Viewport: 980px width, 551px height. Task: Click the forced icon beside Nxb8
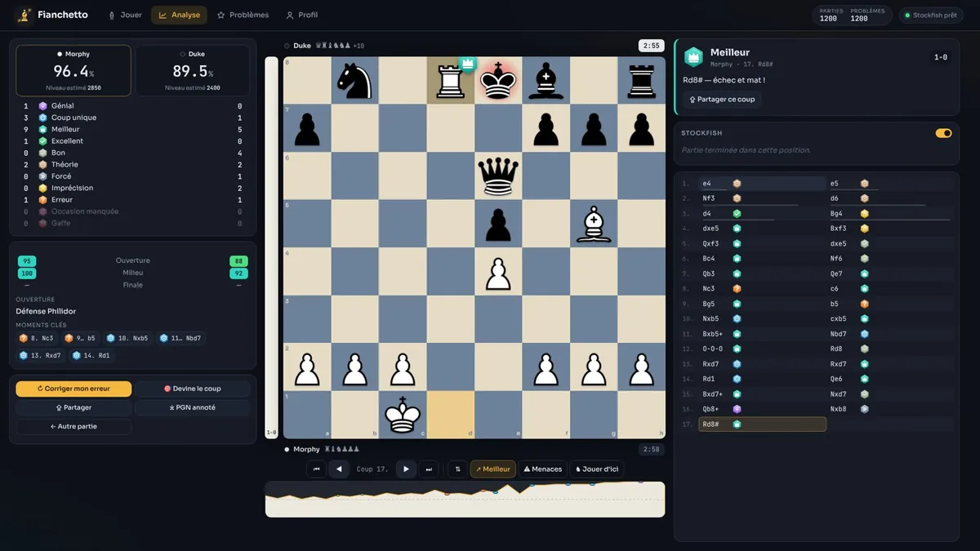pyautogui.click(x=864, y=409)
